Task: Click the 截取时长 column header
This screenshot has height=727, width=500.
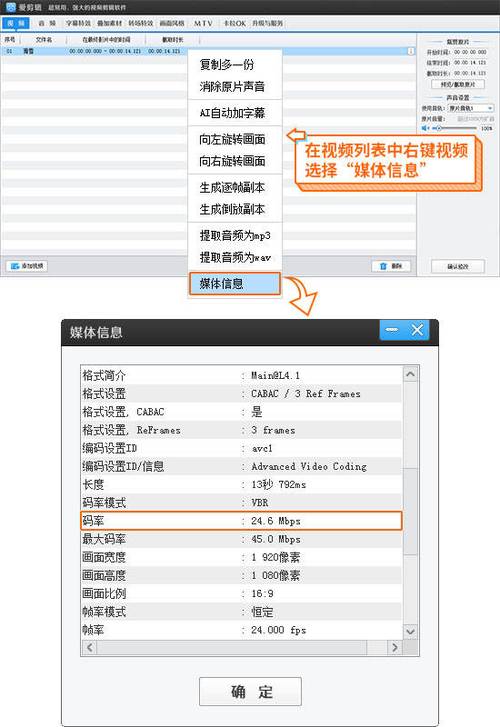Action: [173, 40]
